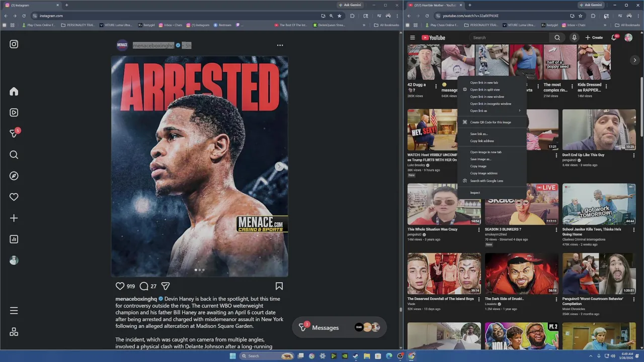Open new tab in the YouTube window
Viewport: 644px width, 362px height.
click(469, 5)
